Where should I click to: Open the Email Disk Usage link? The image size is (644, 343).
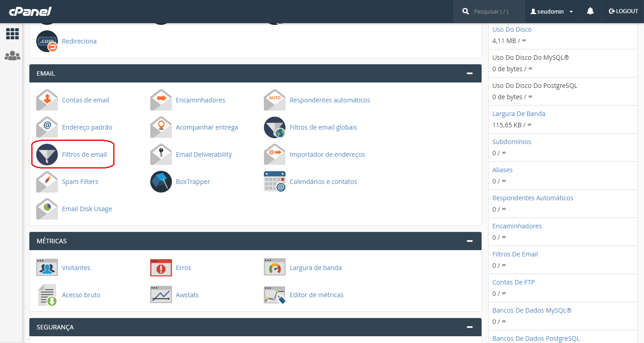pos(87,209)
